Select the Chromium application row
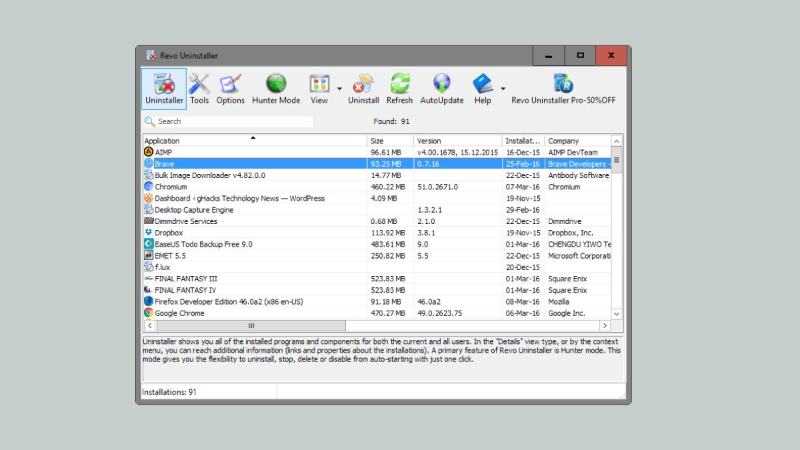 [x=377, y=187]
